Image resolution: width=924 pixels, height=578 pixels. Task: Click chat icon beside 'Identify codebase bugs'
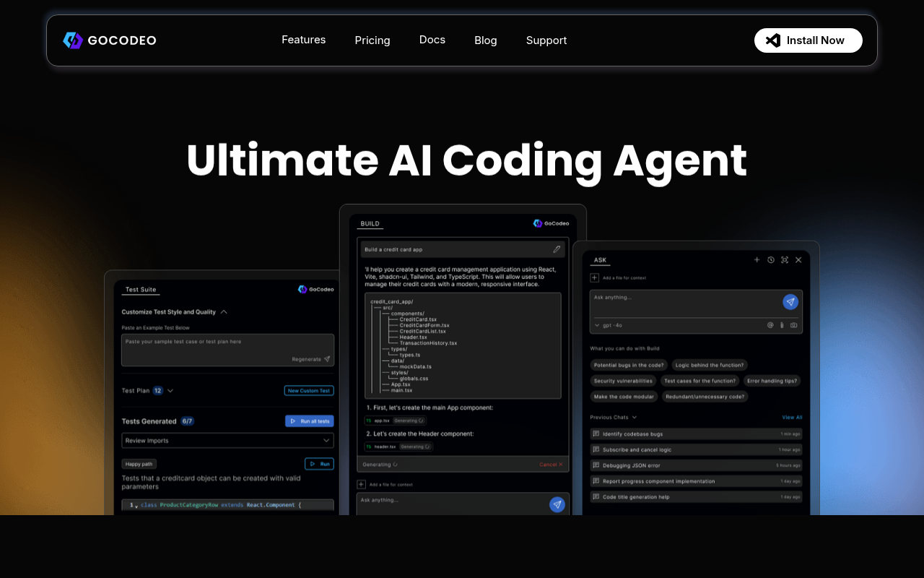click(596, 433)
